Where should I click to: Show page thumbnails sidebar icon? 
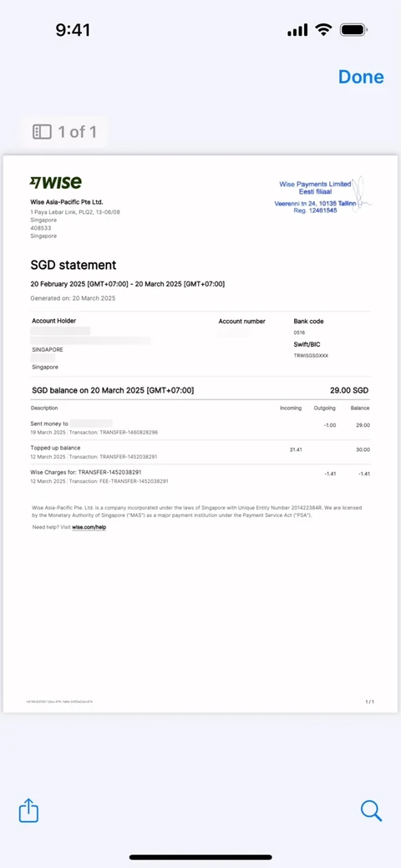point(42,132)
